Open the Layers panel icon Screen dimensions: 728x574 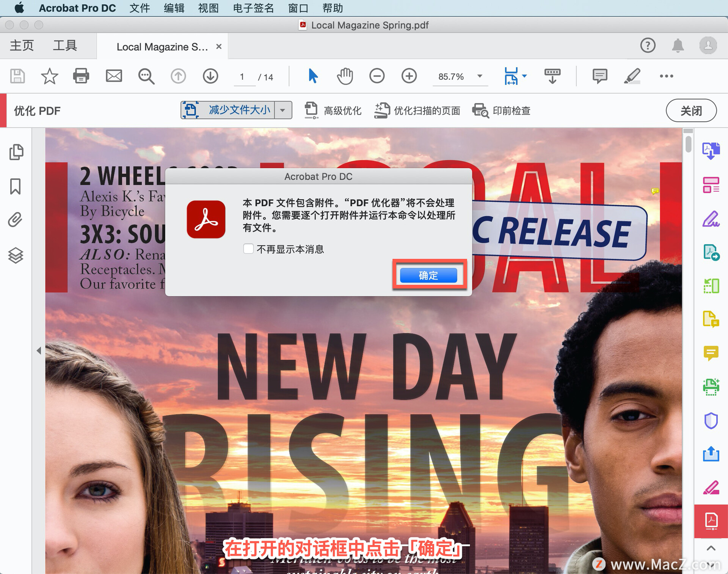(16, 255)
